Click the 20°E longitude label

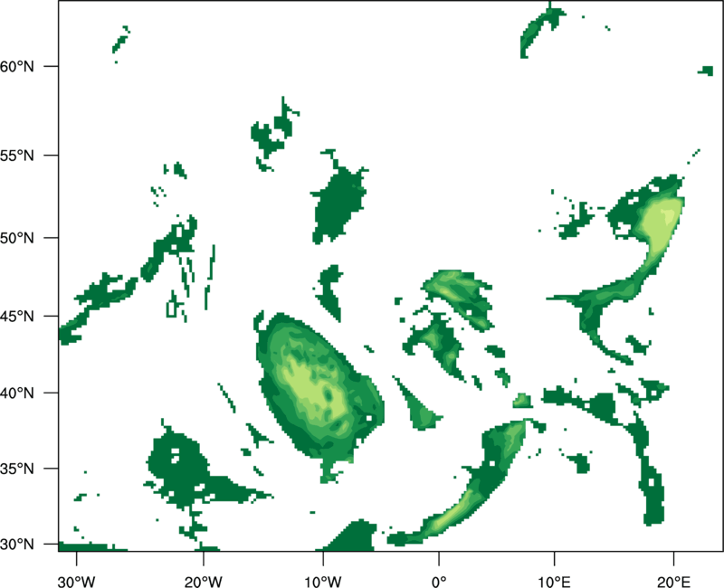tap(672, 582)
